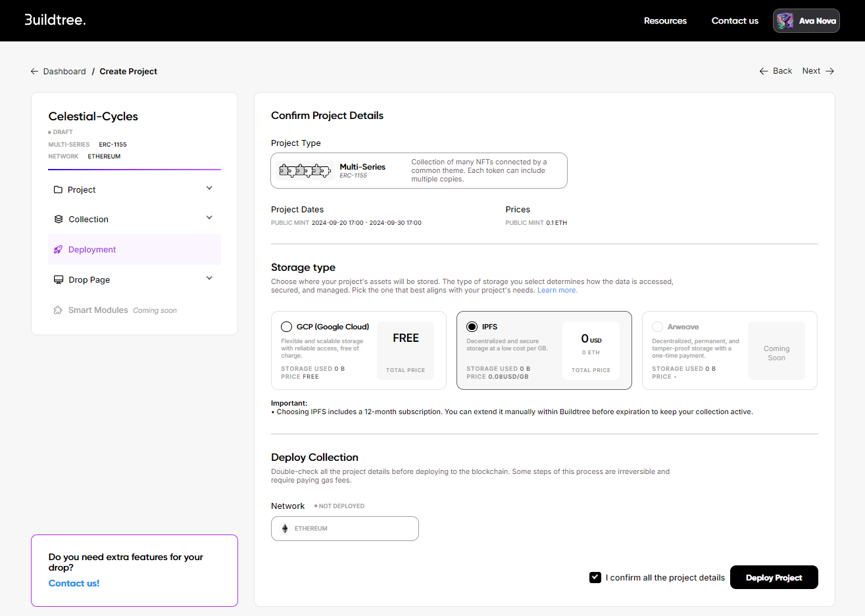Click the Deployment rocket icon

[x=58, y=250]
